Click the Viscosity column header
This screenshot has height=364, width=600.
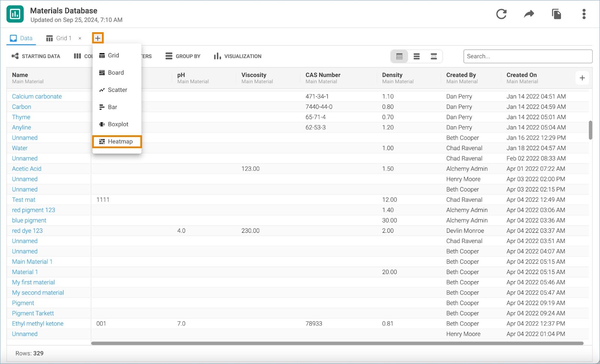click(254, 75)
